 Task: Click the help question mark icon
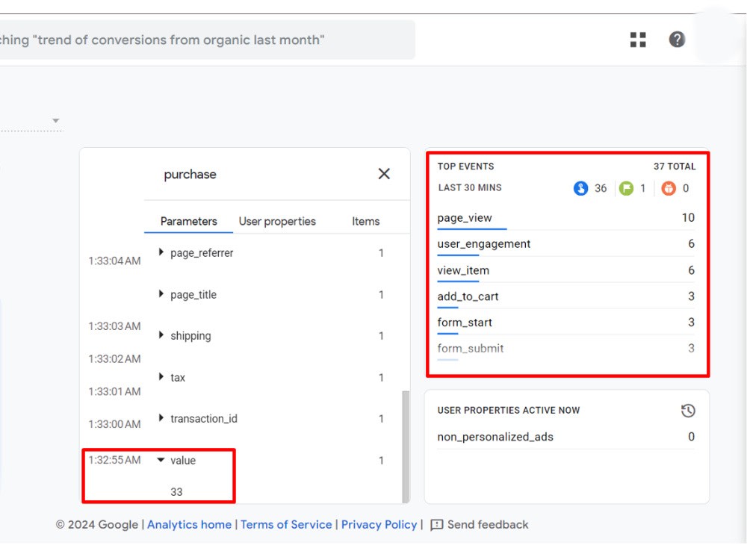(677, 39)
